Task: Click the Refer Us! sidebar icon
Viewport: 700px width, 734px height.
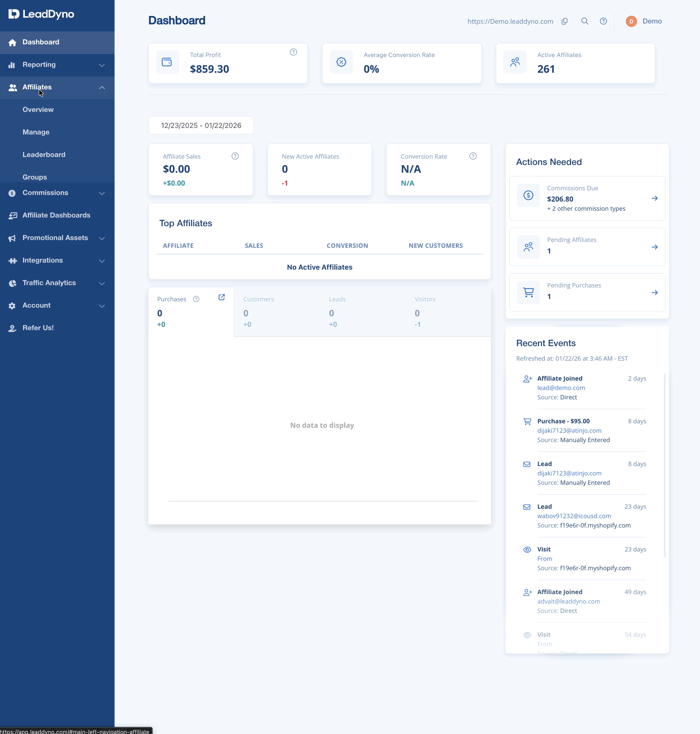Action: (12, 328)
